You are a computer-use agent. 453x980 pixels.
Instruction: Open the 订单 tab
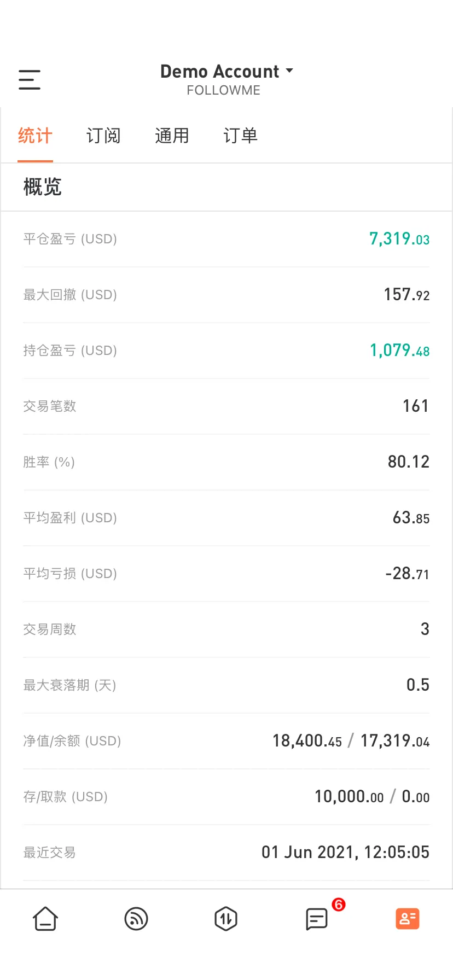click(240, 136)
